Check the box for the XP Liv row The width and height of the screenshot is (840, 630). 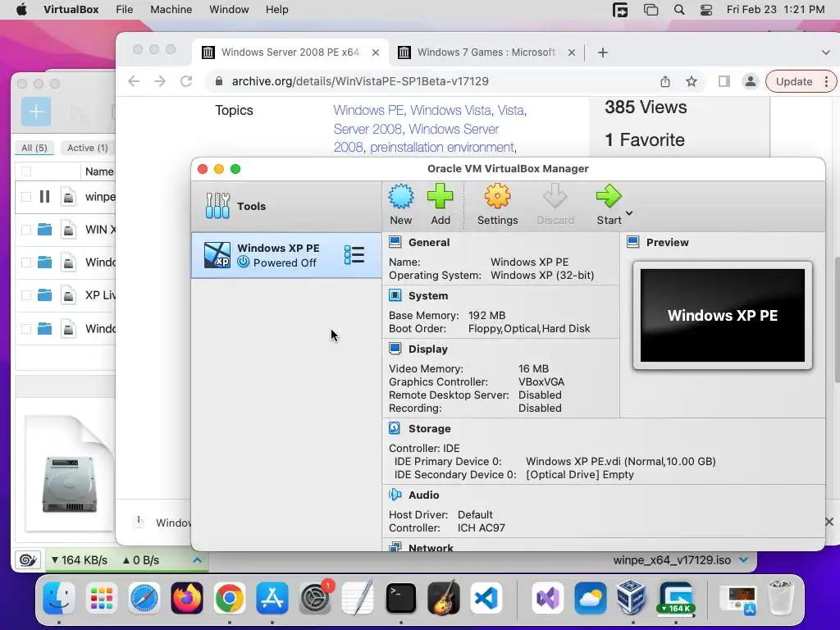(x=25, y=295)
